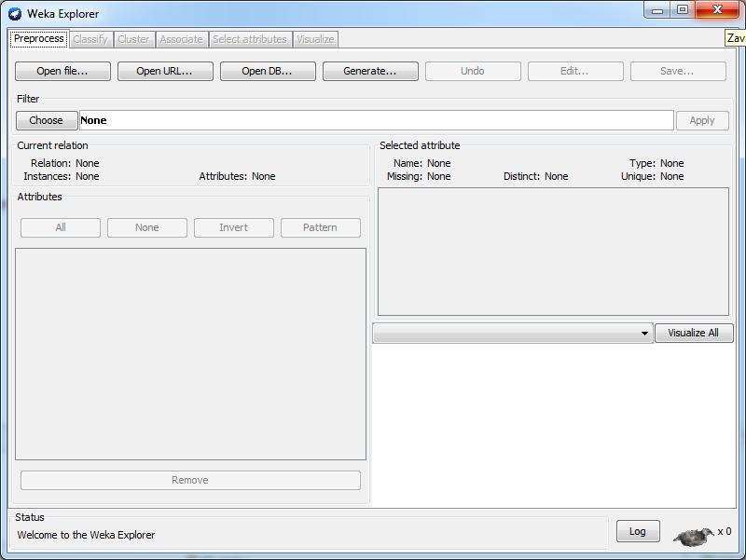Click the 'Name: None' label

point(422,163)
